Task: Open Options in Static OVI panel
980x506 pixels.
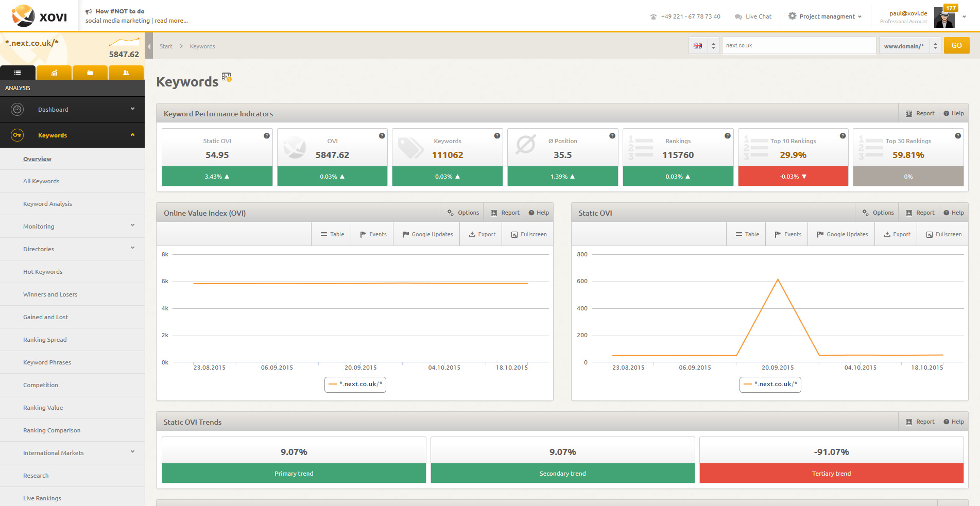Action: pos(878,213)
